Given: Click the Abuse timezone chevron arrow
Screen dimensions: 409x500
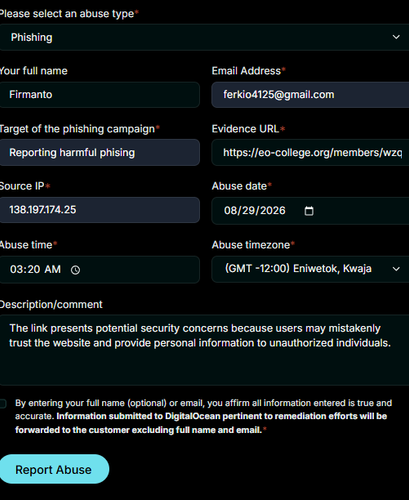Looking at the screenshot, I should [396, 269].
